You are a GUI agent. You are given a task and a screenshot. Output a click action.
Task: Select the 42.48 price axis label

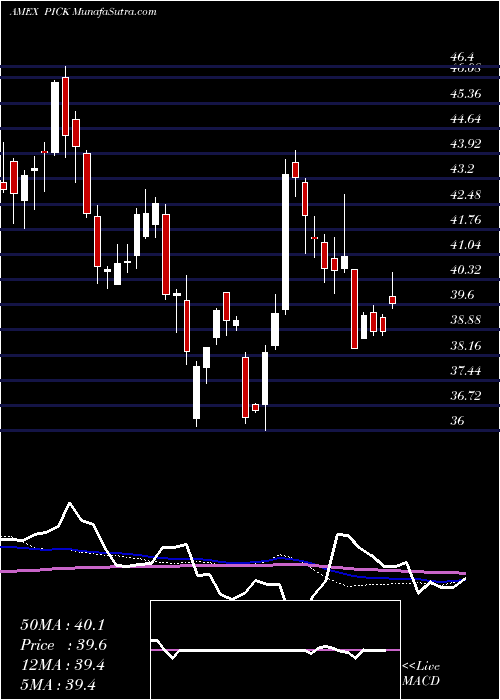(467, 195)
